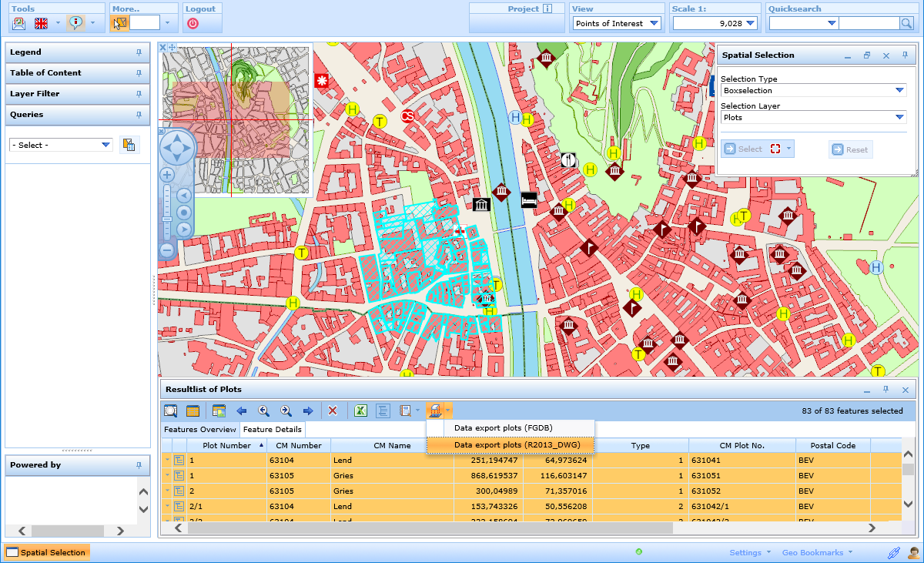This screenshot has height=563, width=924.
Task: Switch to the Features Overview tab
Action: [x=199, y=430]
